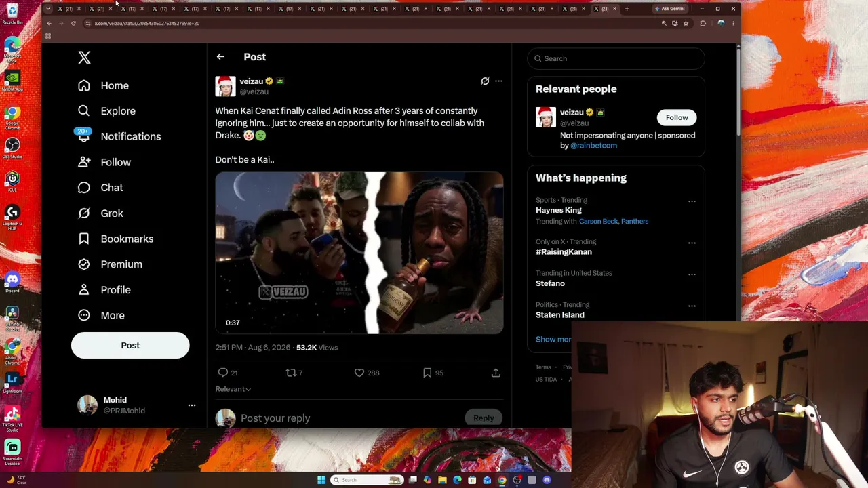Go to your Profile page
The width and height of the screenshot is (868, 488).
(104, 290)
